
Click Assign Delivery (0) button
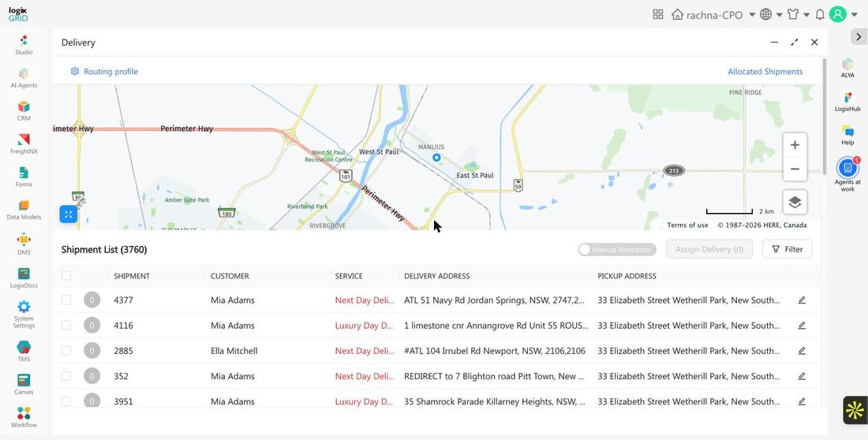[709, 250]
